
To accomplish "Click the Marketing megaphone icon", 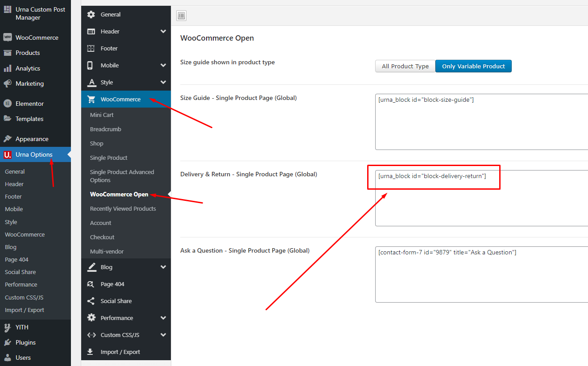I will [x=7, y=83].
